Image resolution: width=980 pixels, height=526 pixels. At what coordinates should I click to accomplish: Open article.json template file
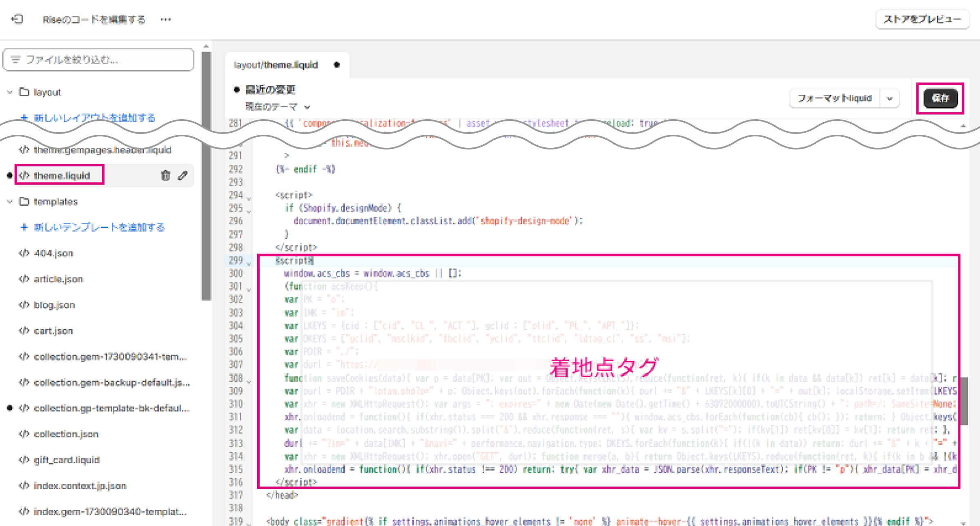coord(58,279)
